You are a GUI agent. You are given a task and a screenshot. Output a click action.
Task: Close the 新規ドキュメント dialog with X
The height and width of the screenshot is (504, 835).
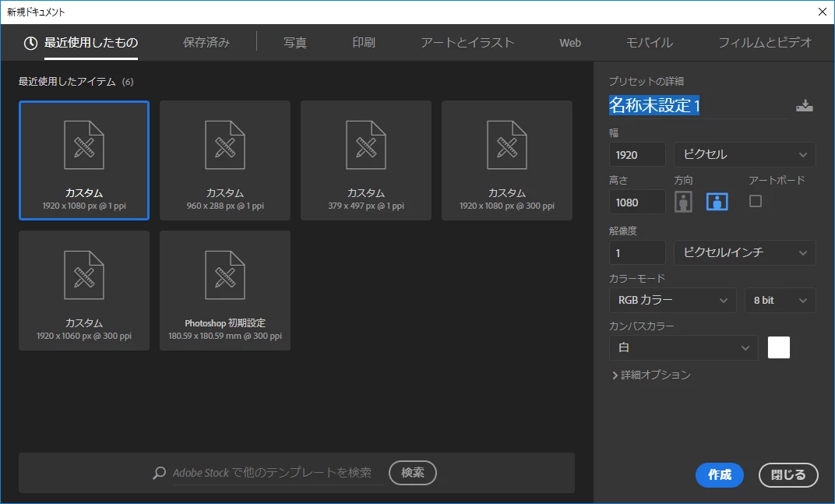point(823,12)
